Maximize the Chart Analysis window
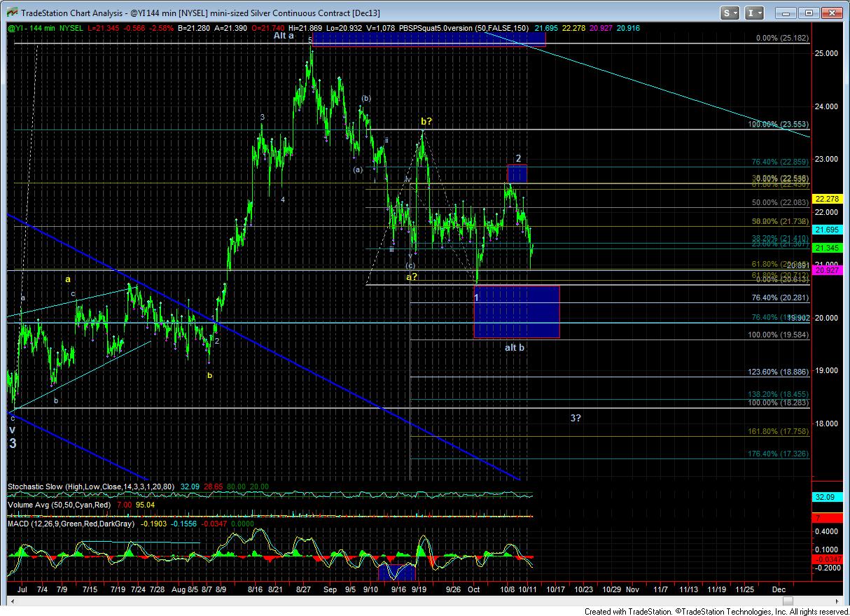 pos(809,13)
